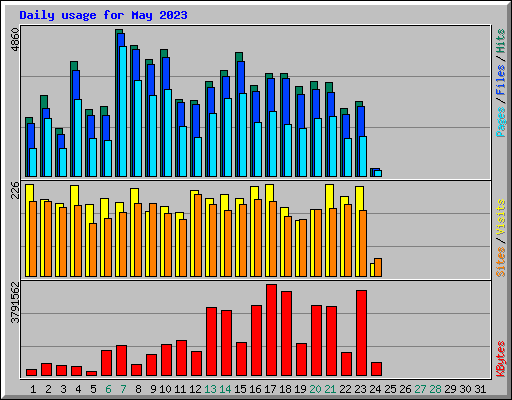The width and height of the screenshot is (512, 400).
Task: Click the green day 14 label
Action: point(225,389)
